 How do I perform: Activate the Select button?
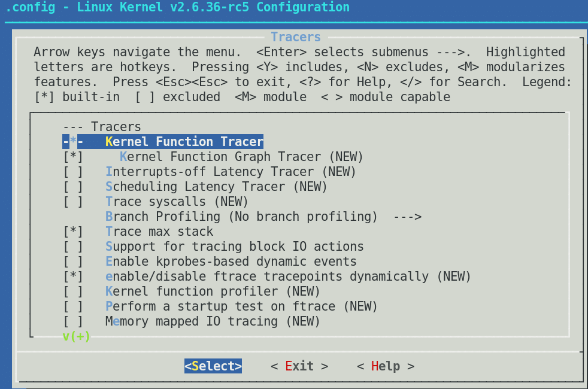coord(213,366)
